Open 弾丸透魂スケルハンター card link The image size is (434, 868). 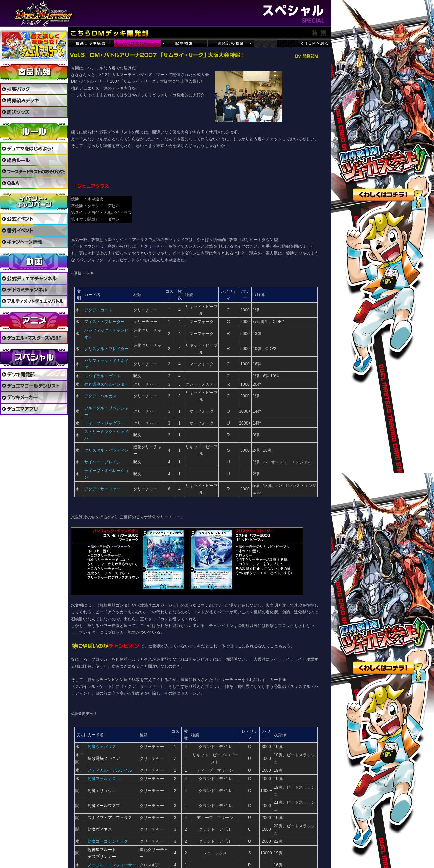(x=106, y=384)
